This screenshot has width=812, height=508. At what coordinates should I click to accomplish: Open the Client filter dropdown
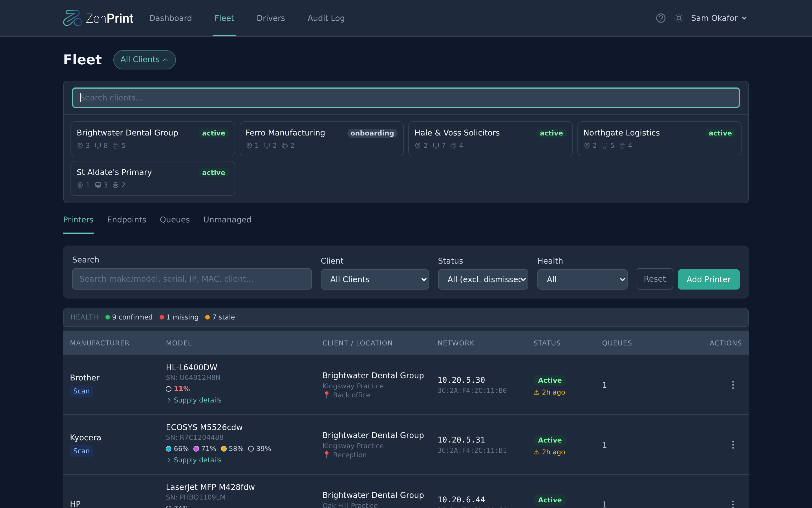(375, 279)
